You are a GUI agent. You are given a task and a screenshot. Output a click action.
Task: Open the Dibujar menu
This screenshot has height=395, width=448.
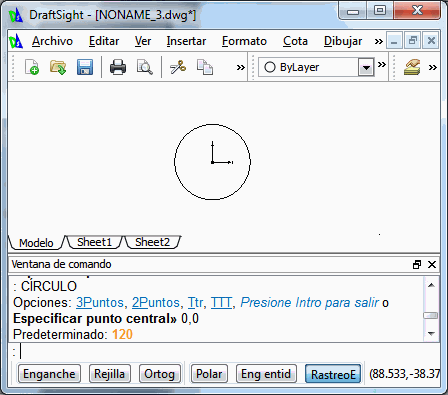click(343, 41)
